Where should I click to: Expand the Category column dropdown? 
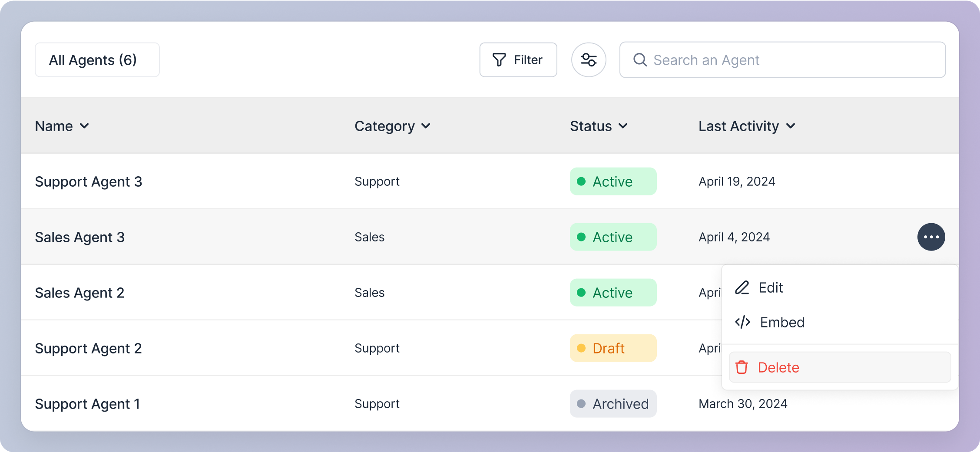coord(426,126)
